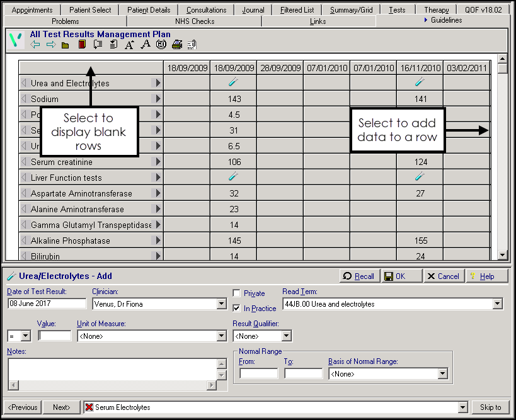Click the Recall button
Image resolution: width=516 pixels, height=420 pixels.
[x=358, y=276]
